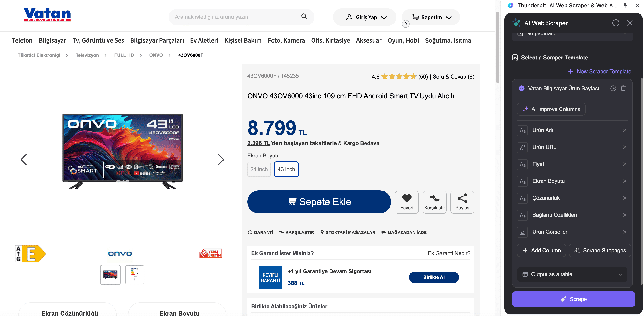
Task: Delete the Vatan Bilgisayar template with trash icon
Action: [623, 88]
